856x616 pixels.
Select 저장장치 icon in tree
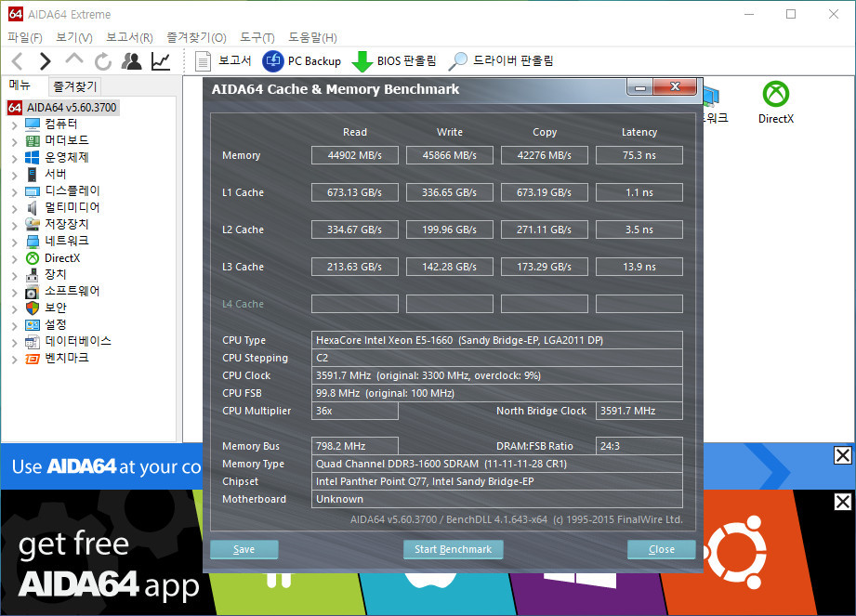coord(33,225)
